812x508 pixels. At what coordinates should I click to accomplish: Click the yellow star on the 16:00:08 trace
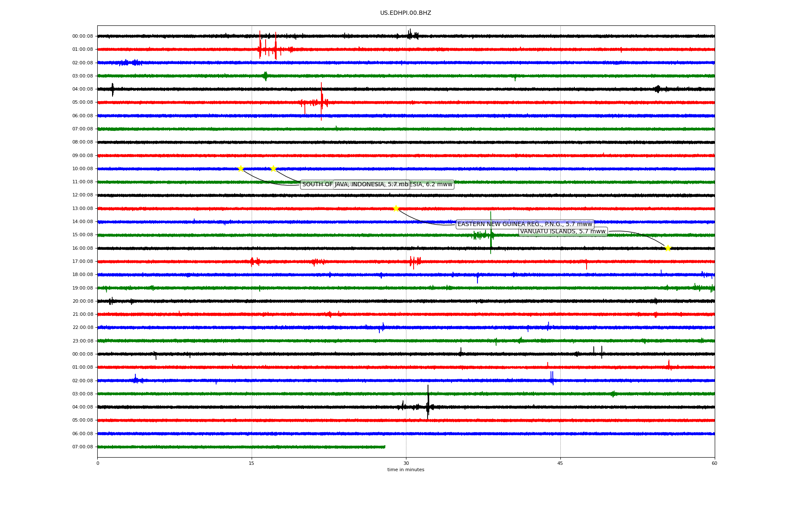[x=668, y=248]
